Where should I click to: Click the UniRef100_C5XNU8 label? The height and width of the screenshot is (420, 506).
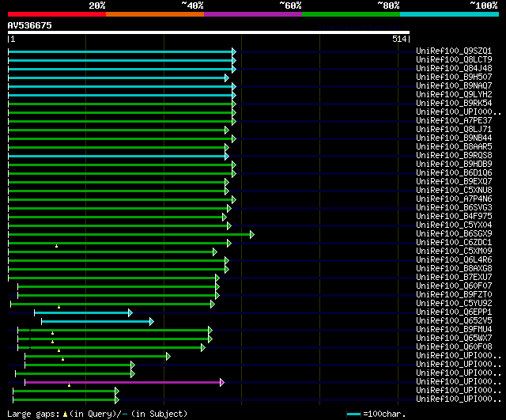click(x=454, y=191)
